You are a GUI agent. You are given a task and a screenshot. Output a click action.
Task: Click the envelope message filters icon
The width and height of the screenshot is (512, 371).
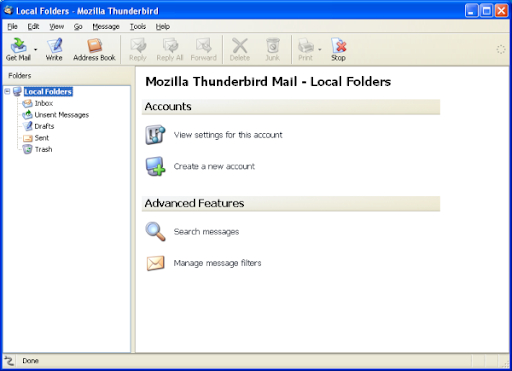pyautogui.click(x=155, y=263)
